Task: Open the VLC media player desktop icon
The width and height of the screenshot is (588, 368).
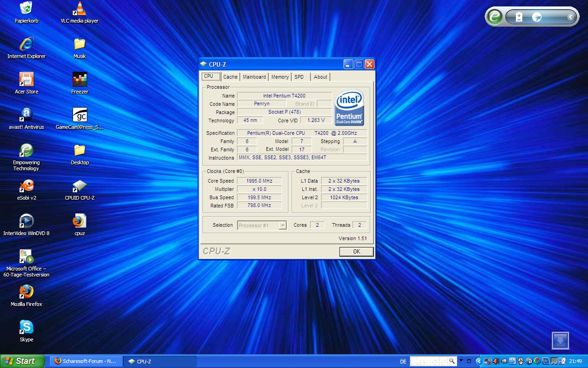Action: tap(79, 9)
